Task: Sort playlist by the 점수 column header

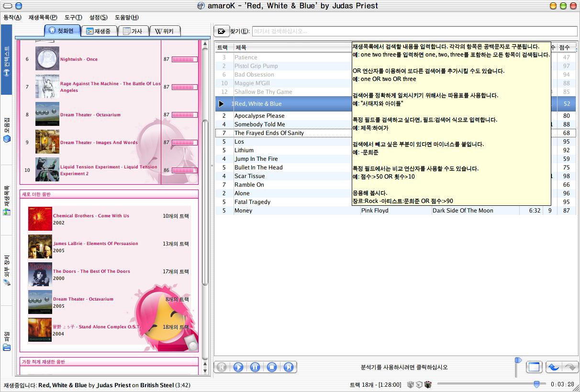Action: (x=567, y=47)
